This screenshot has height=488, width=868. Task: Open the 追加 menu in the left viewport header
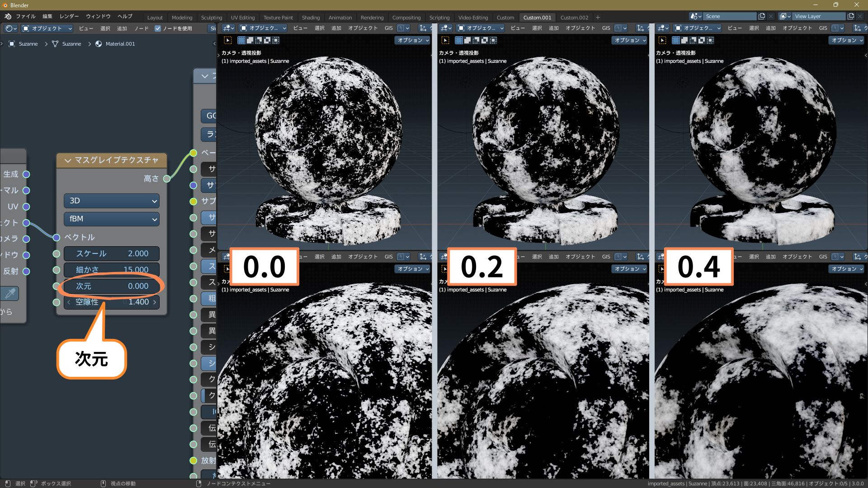(x=336, y=28)
